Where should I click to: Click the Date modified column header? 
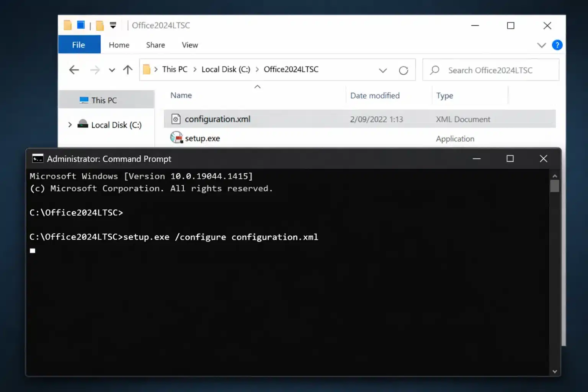pos(375,95)
